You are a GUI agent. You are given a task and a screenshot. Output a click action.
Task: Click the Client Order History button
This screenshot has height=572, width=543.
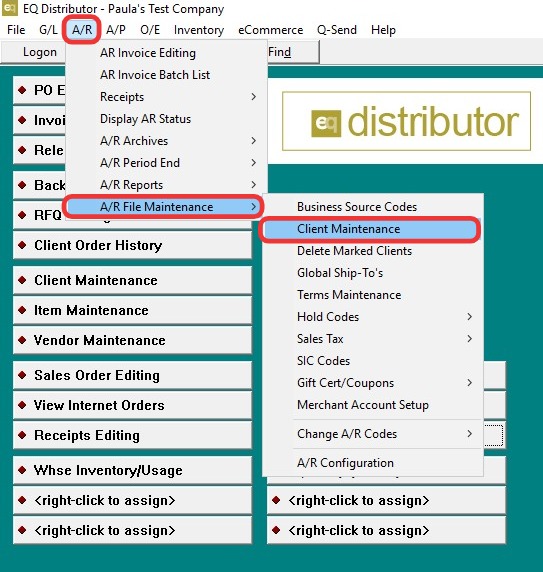(x=132, y=245)
